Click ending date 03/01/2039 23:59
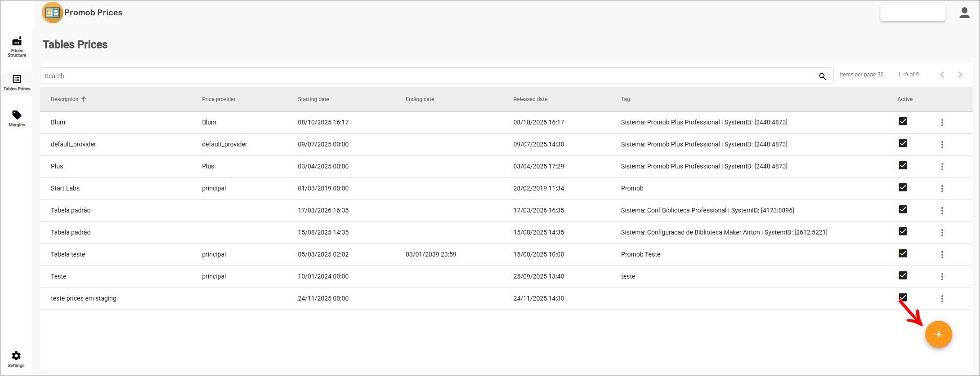 coord(431,254)
